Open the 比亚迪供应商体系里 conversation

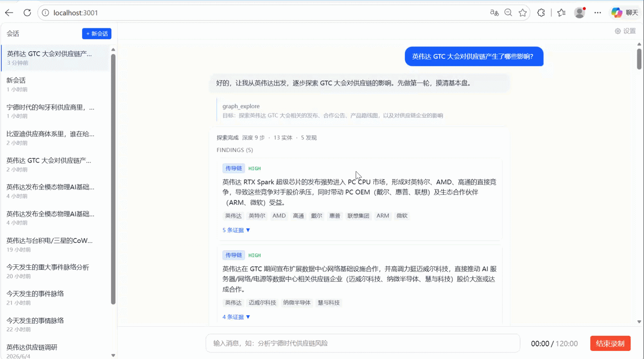click(55, 138)
